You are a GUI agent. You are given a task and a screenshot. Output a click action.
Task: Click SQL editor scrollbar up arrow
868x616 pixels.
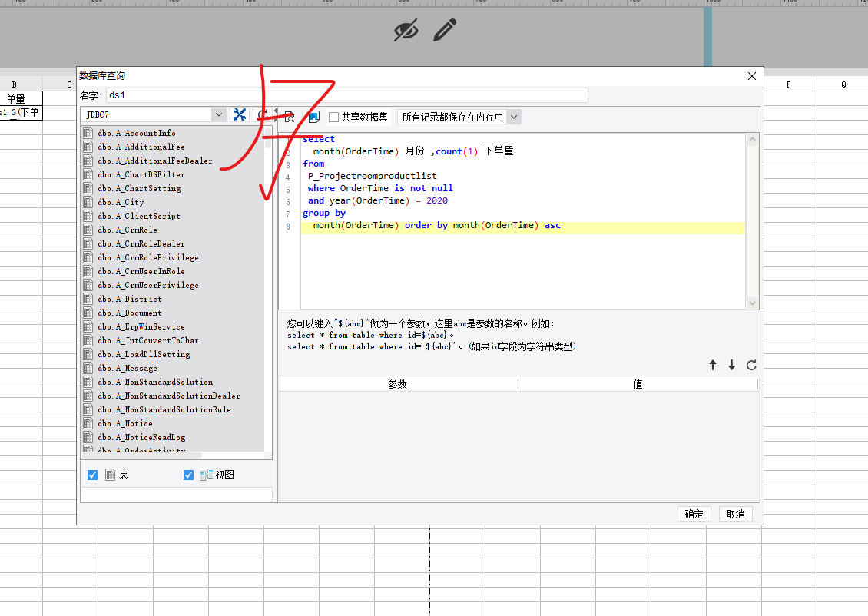[752, 140]
